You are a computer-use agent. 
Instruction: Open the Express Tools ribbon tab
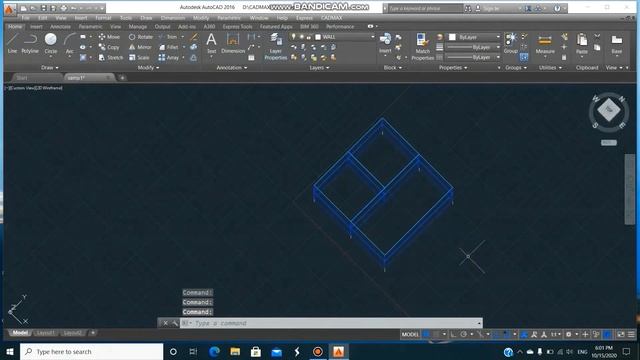tap(237, 27)
